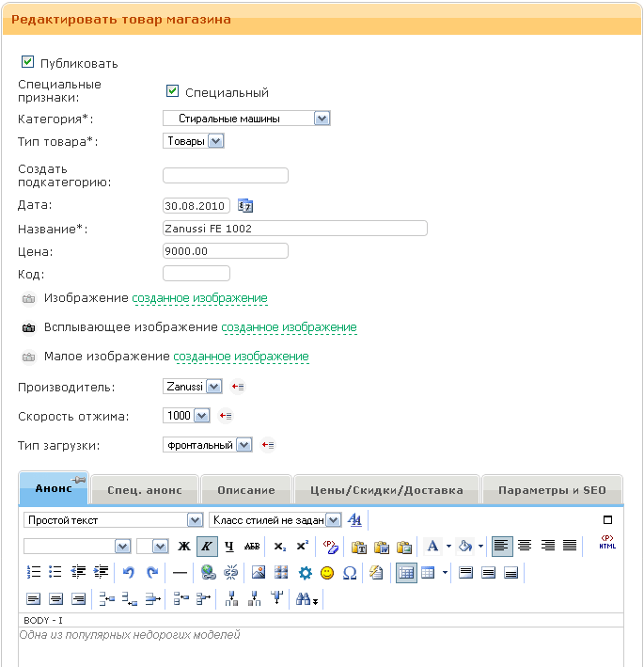
Task: Insert a hyperlink with the link icon
Action: coord(208,572)
